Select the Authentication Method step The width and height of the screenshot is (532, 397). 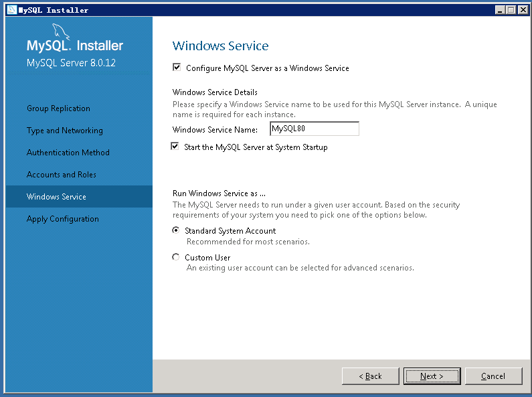tap(68, 153)
